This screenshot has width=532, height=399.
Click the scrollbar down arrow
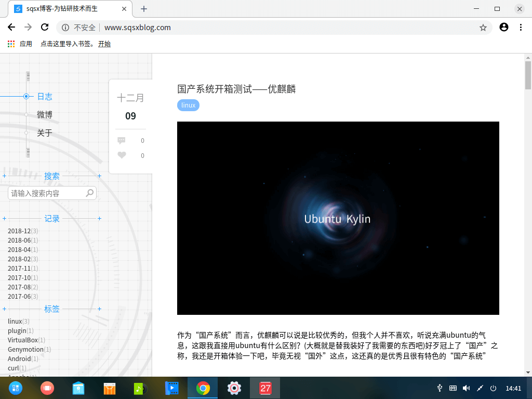click(528, 372)
